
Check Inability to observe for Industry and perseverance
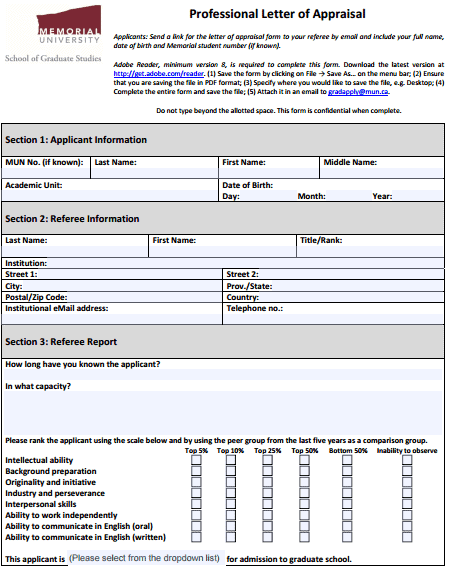click(407, 493)
